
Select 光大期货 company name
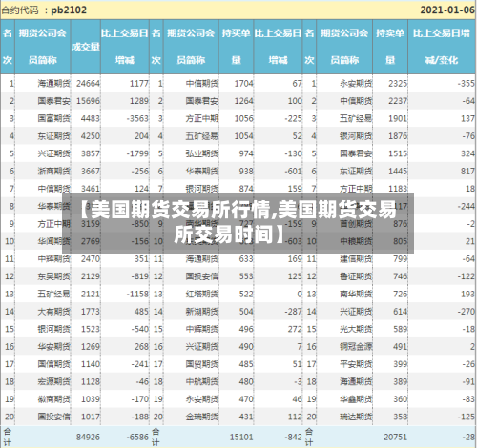tap(356, 329)
